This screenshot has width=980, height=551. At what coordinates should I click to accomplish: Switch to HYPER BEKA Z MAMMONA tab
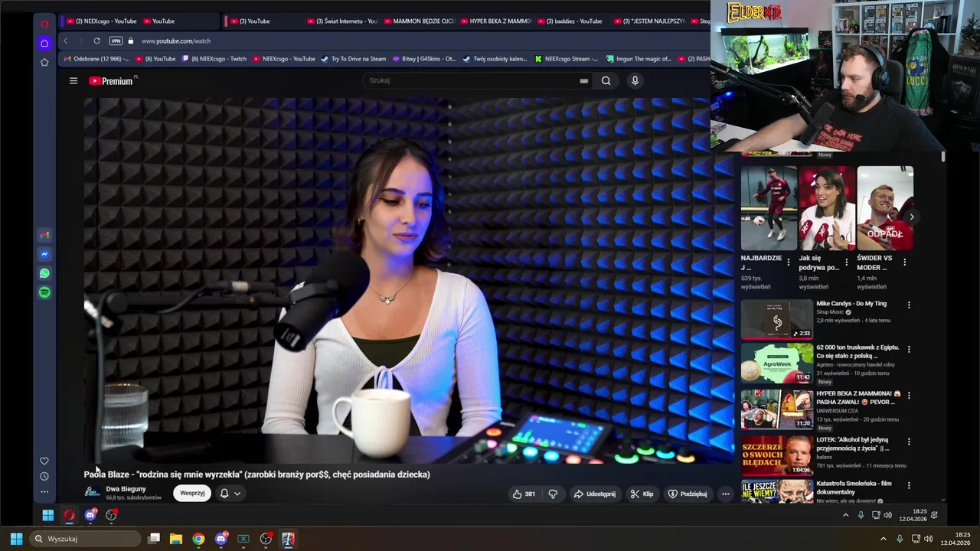495,21
